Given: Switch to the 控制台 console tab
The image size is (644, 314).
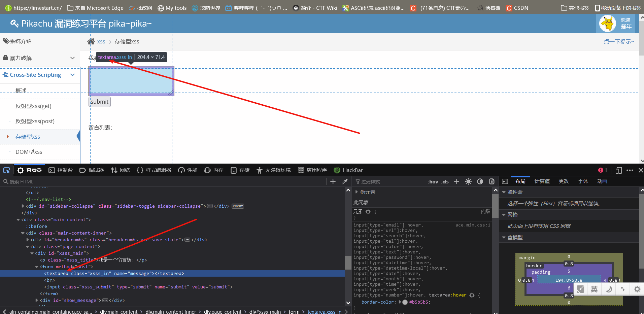Looking at the screenshot, I should tap(61, 170).
